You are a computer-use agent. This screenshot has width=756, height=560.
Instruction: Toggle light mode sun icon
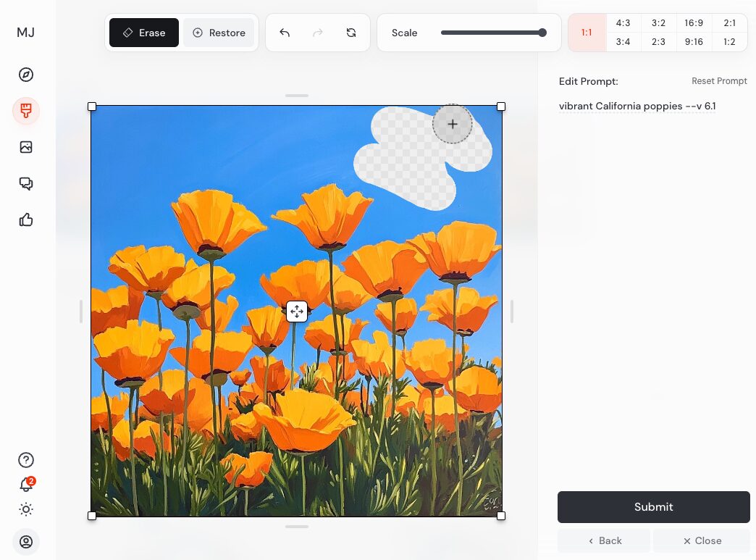pyautogui.click(x=26, y=509)
